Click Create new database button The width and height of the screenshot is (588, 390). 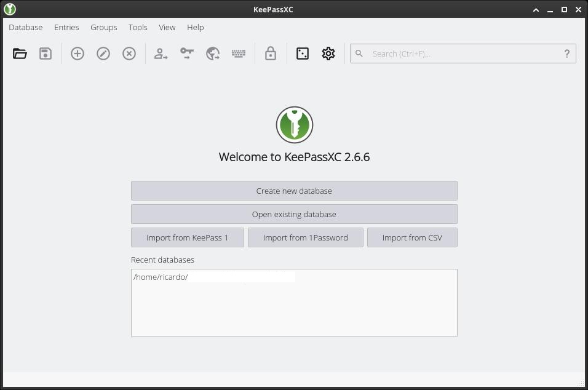(294, 191)
